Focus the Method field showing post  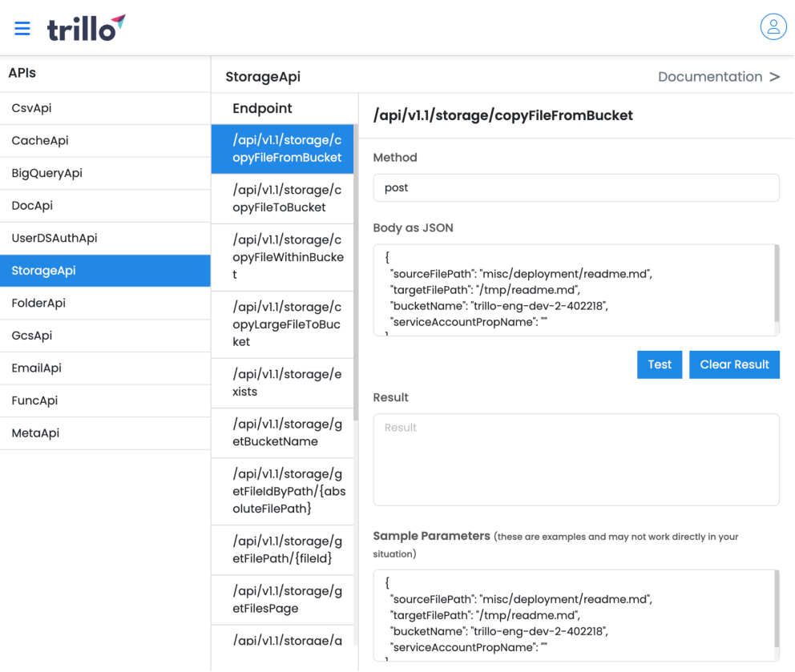(576, 187)
